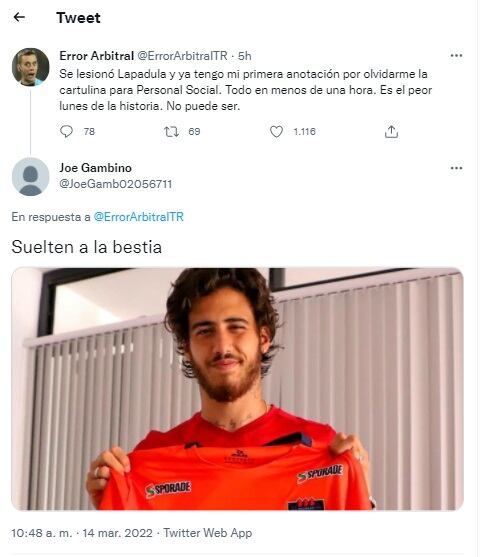Image resolution: width=481 pixels, height=557 pixels.
Task: Open Joe Gambino default avatar
Action: (31, 177)
